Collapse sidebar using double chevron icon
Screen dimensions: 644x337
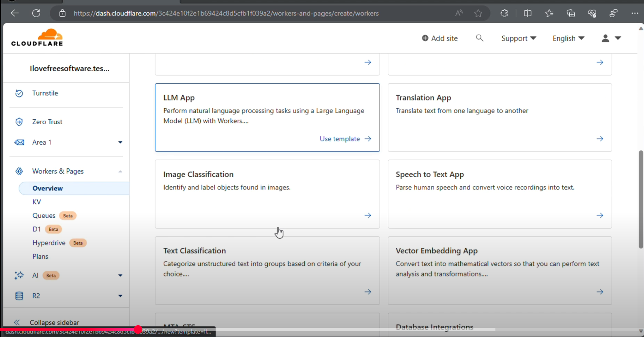17,322
